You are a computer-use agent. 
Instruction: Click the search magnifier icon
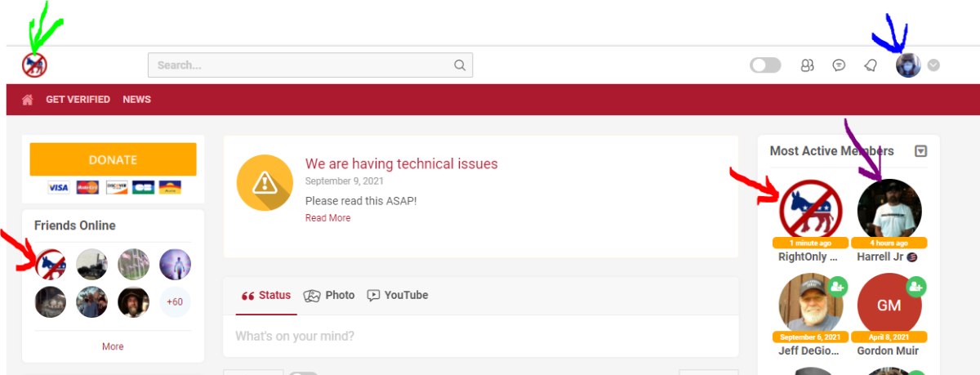[460, 65]
